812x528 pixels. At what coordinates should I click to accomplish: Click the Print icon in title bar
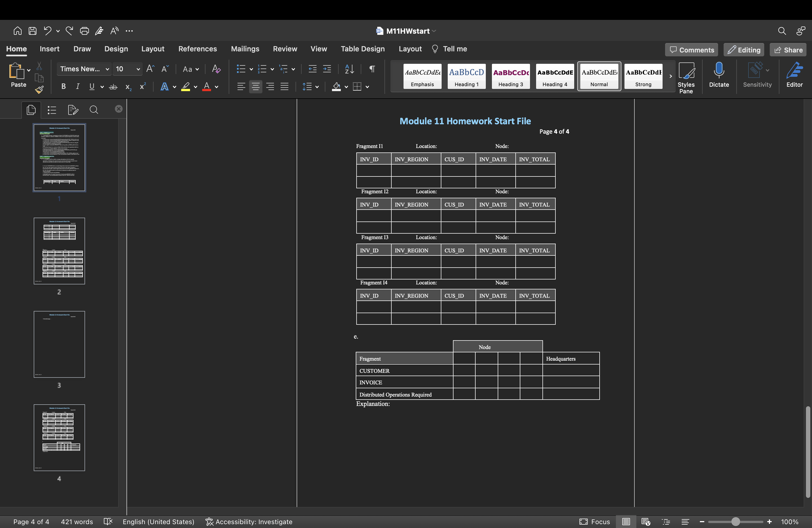pos(84,31)
